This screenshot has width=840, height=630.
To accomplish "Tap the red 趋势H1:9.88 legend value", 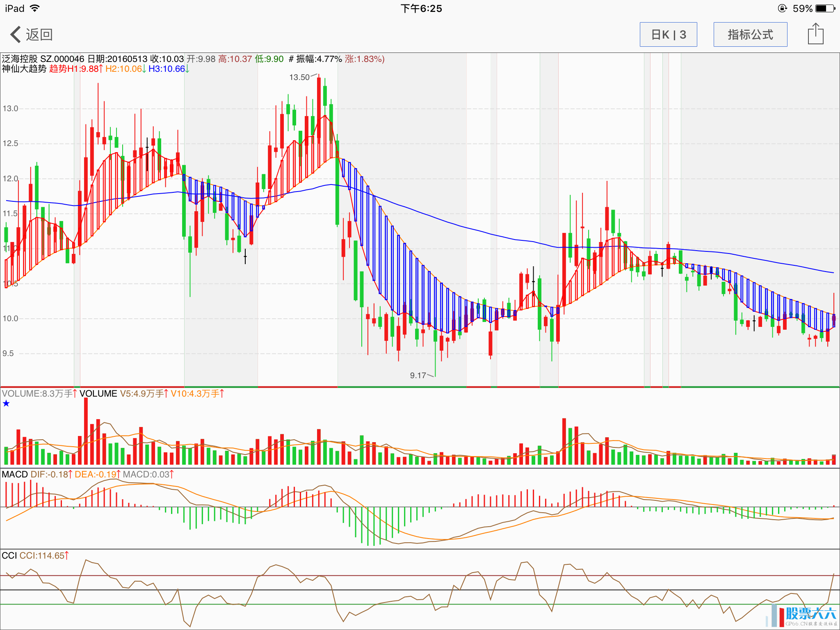I will (x=75, y=69).
